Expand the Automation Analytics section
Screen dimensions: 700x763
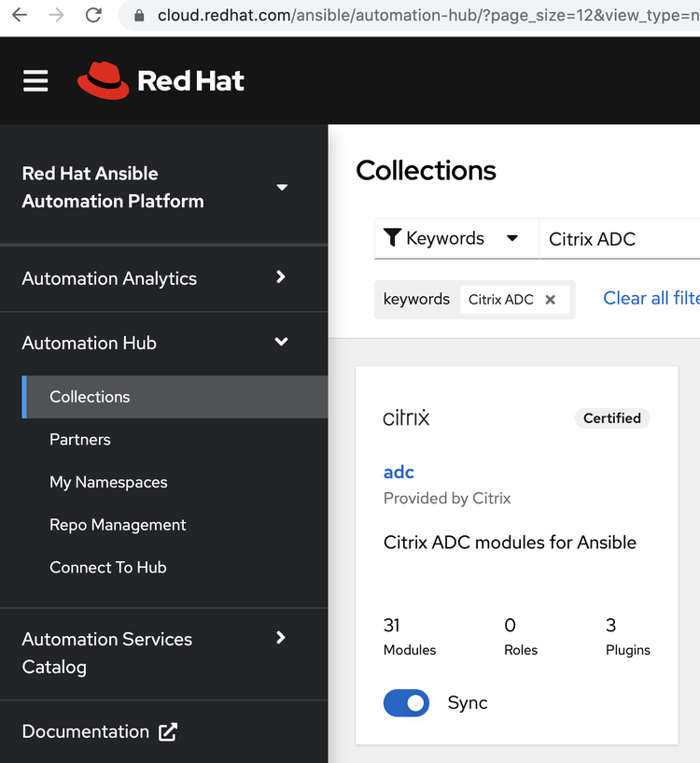(x=163, y=278)
